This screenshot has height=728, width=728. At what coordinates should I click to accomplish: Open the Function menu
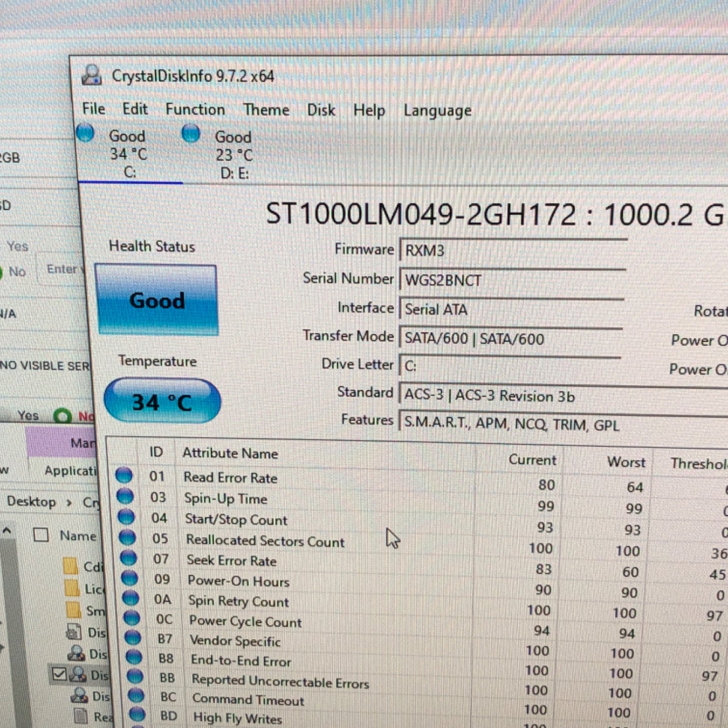click(195, 109)
